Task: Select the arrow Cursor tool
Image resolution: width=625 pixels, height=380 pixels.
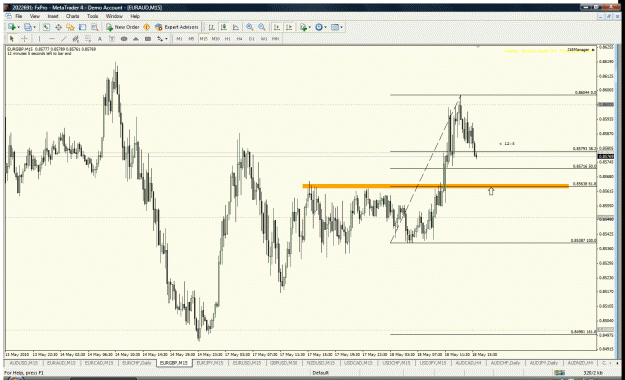Action: 12,39
